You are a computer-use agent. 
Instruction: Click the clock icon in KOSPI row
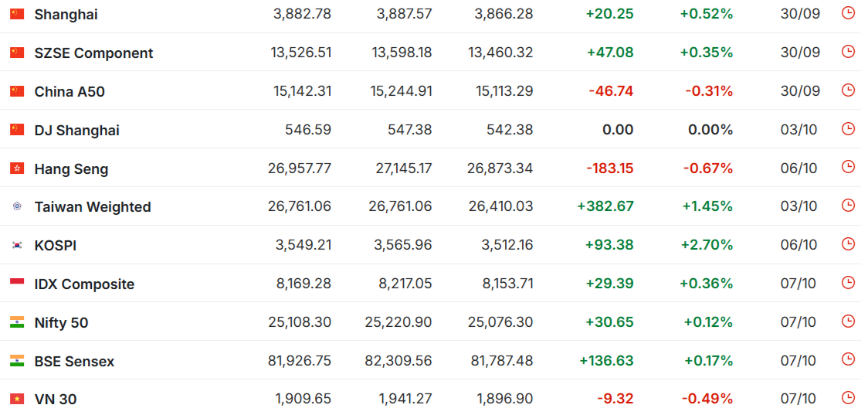click(x=848, y=244)
